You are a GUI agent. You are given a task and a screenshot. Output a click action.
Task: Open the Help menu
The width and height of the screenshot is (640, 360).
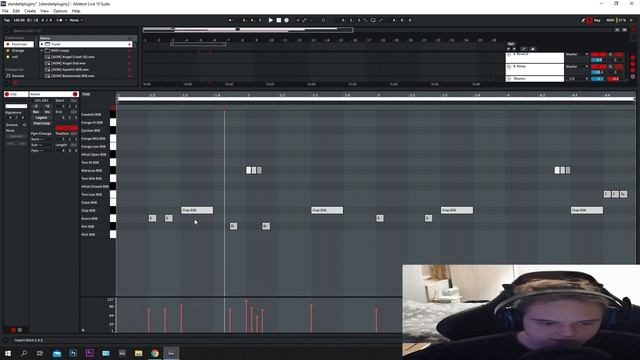(x=76, y=11)
